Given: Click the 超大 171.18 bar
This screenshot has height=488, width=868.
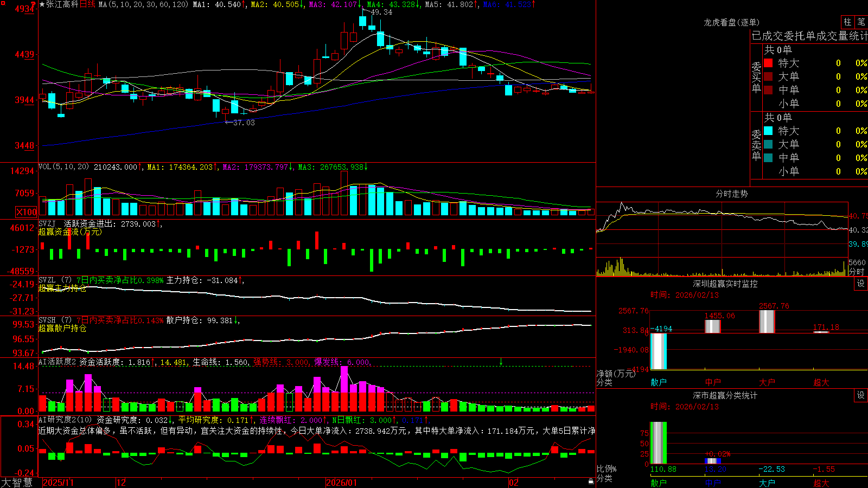Looking at the screenshot, I should [x=821, y=331].
